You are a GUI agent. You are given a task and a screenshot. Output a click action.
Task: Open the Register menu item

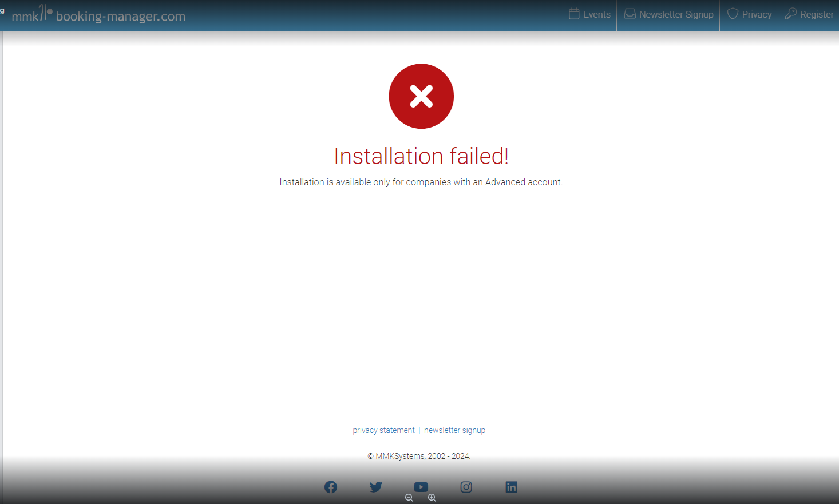tap(809, 14)
